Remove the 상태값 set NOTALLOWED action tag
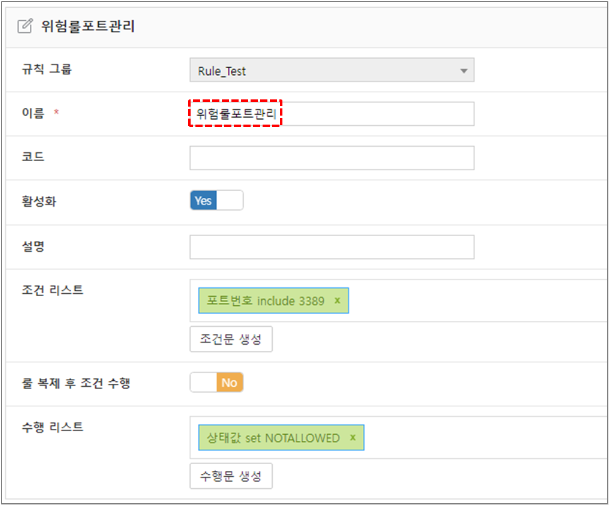This screenshot has width=610, height=506. [x=353, y=438]
